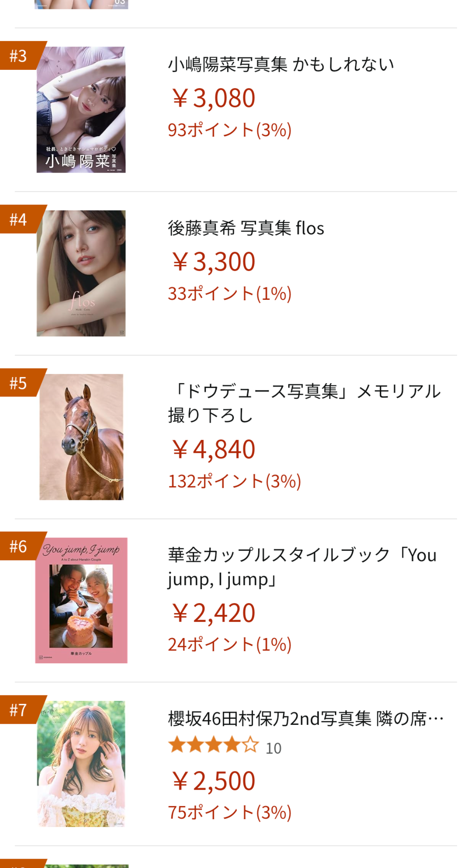Select the ¥2,420 price of item #6

[x=213, y=613]
